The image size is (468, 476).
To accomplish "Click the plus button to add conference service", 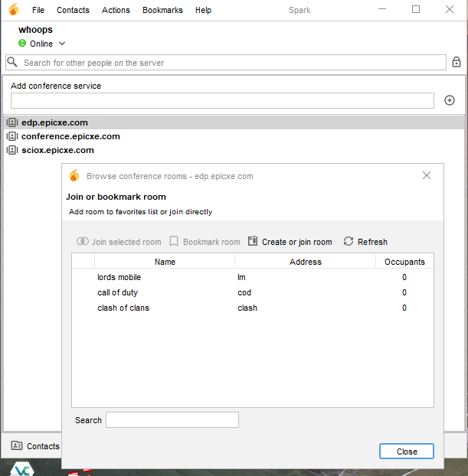I will pos(449,100).
